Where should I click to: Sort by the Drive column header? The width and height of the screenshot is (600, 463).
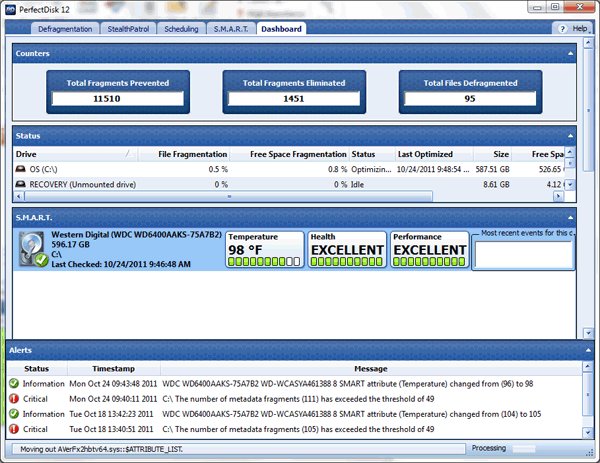point(75,154)
